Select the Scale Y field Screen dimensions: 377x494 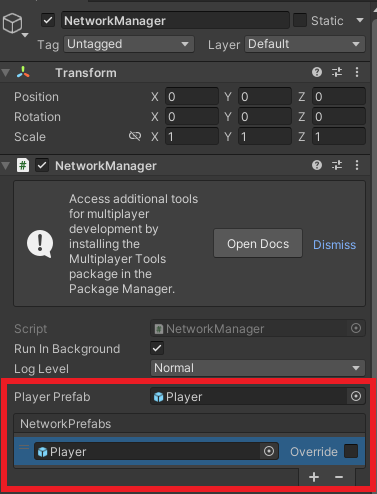pyautogui.click(x=265, y=137)
